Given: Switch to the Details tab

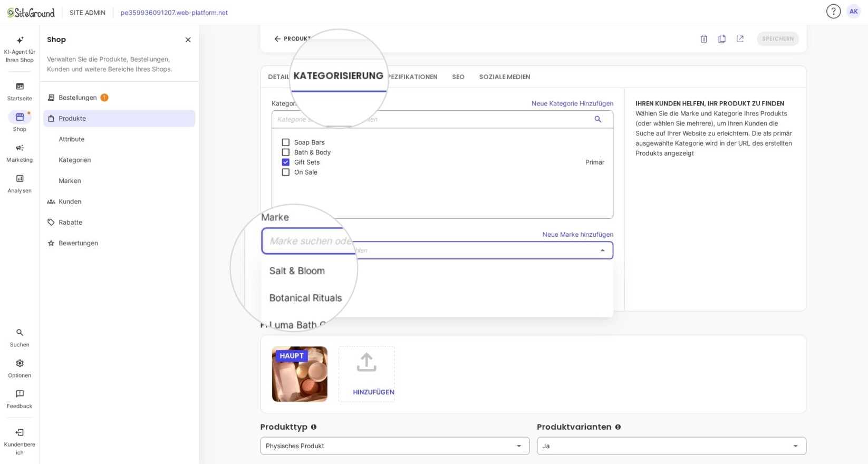Looking at the screenshot, I should 278,77.
